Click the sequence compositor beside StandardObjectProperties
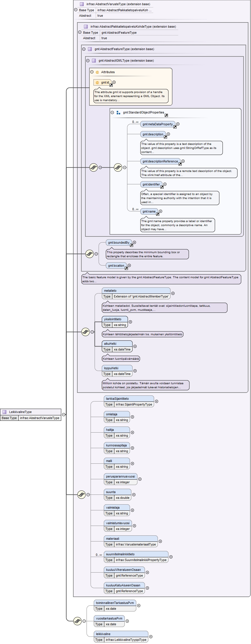 93,167
